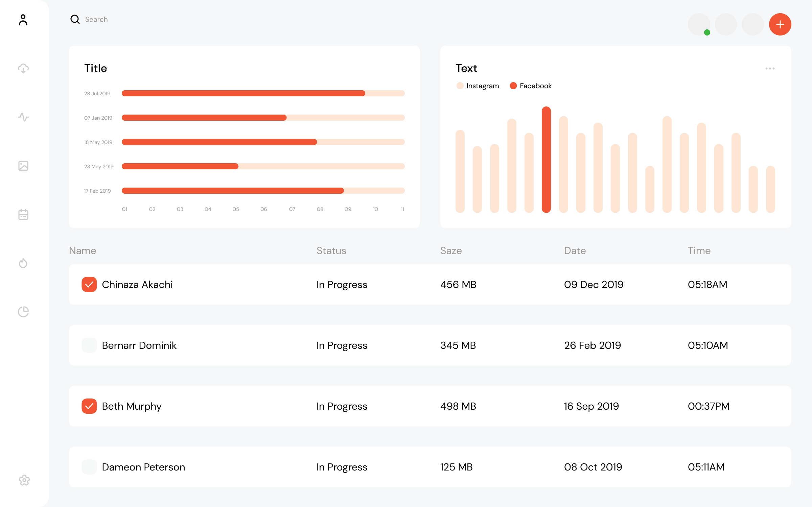Open the cloud download section in sidebar
The width and height of the screenshot is (812, 507).
pos(23,69)
